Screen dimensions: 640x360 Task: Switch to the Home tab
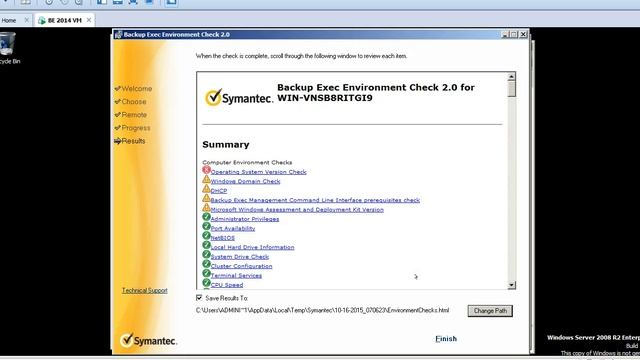coord(9,20)
